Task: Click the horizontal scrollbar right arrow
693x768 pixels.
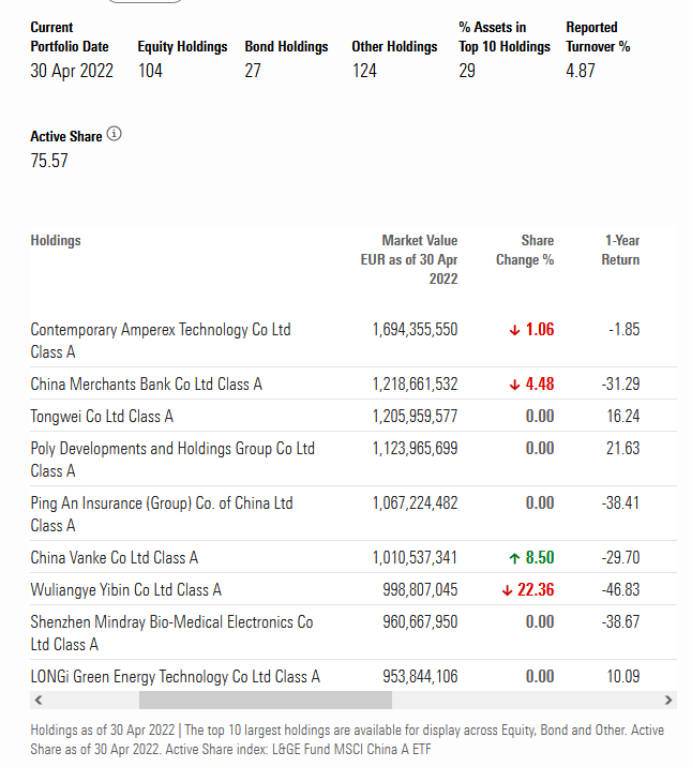Action: [x=669, y=700]
